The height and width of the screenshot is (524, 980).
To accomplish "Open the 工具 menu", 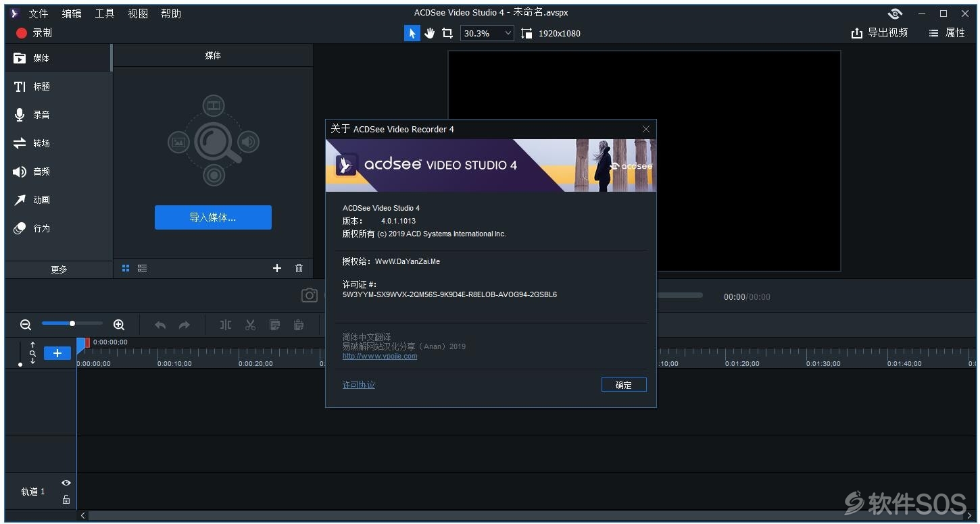I will click(x=105, y=14).
